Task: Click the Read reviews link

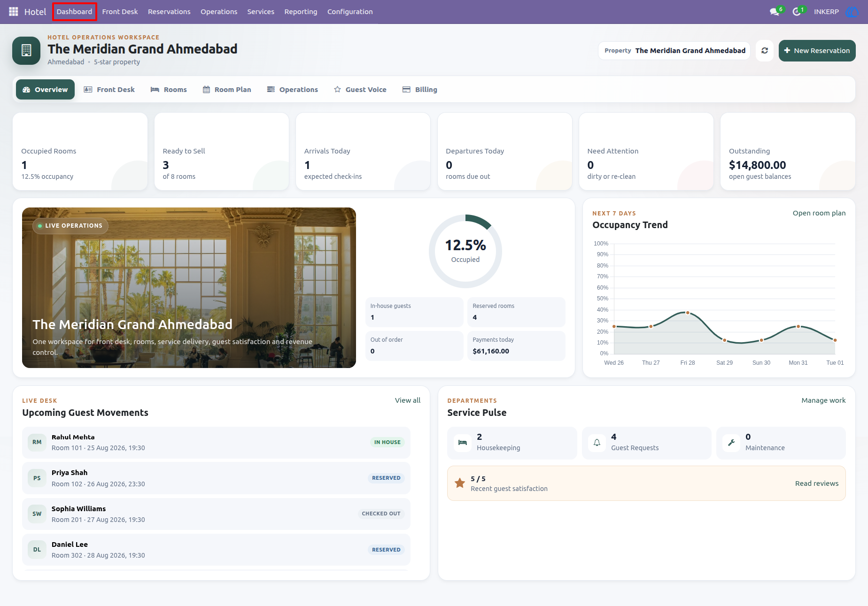Action: (x=816, y=483)
